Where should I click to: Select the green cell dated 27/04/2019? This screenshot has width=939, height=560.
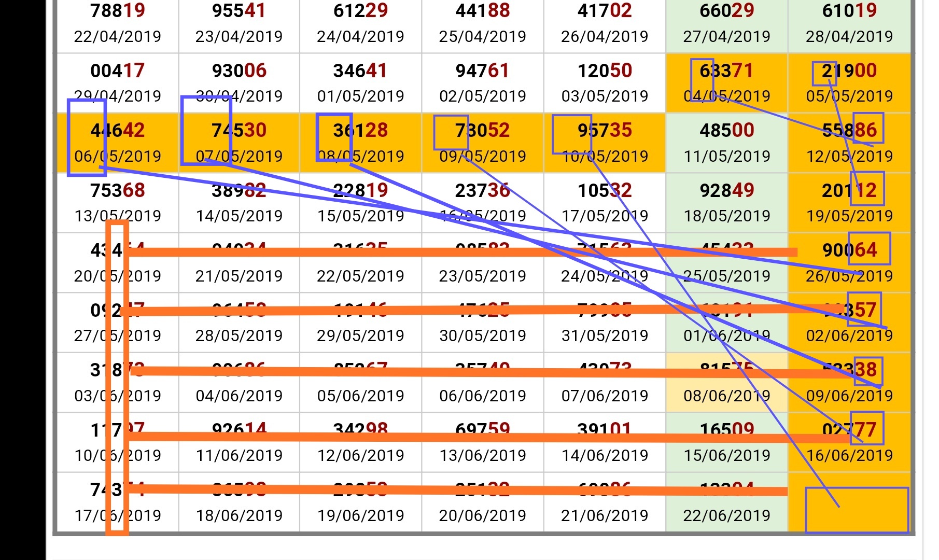tap(726, 24)
